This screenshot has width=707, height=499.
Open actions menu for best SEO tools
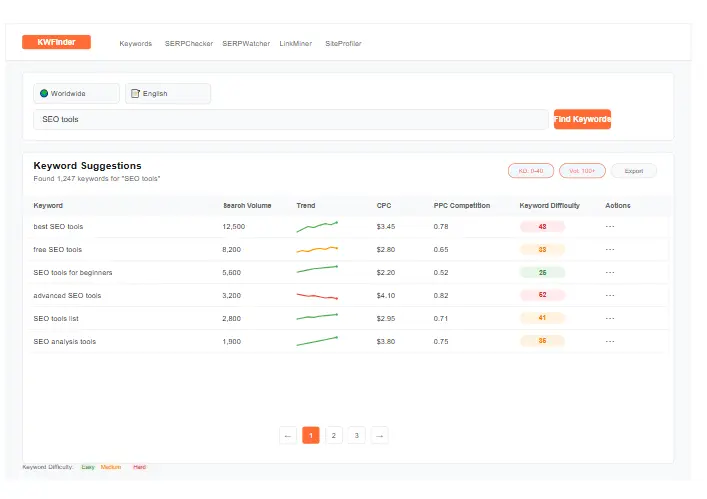(x=610, y=226)
